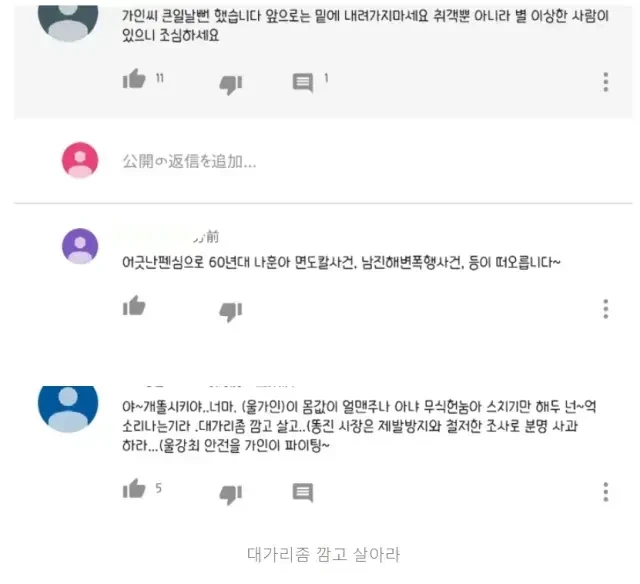Reply to the bottom comment via speech icon
This screenshot has width=640, height=584.
pos(303,493)
